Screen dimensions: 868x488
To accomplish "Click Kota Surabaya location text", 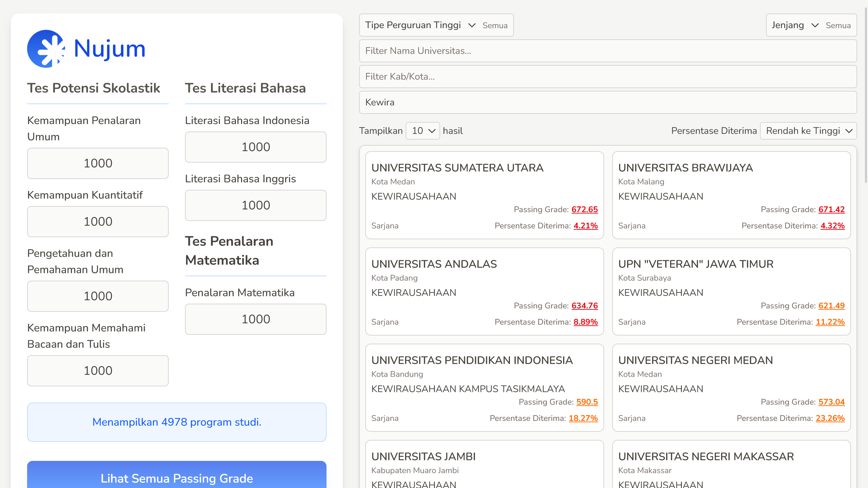I will (645, 278).
